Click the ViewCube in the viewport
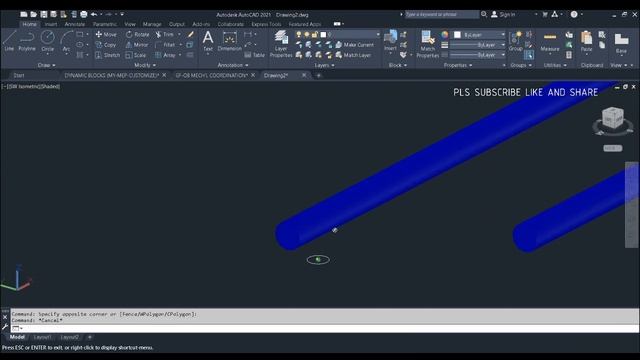 tap(613, 119)
